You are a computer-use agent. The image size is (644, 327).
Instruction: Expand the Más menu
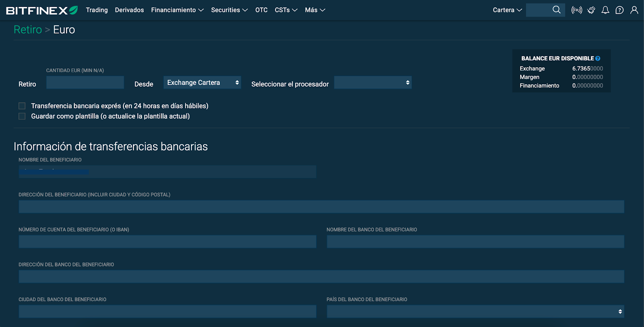pyautogui.click(x=315, y=10)
